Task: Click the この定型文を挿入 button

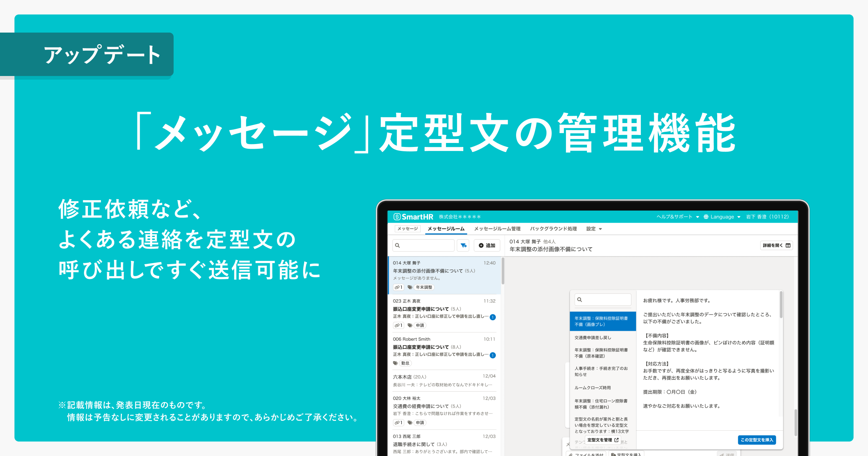Action: [x=757, y=440]
